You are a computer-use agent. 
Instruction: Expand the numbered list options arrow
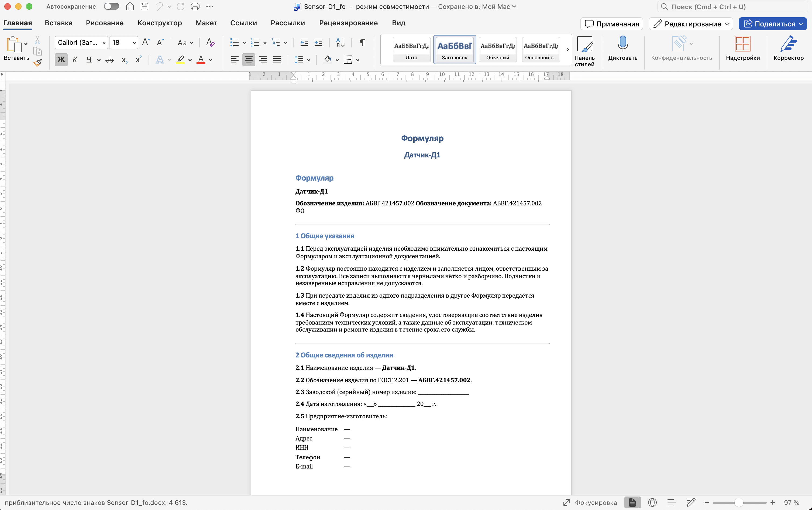[265, 43]
